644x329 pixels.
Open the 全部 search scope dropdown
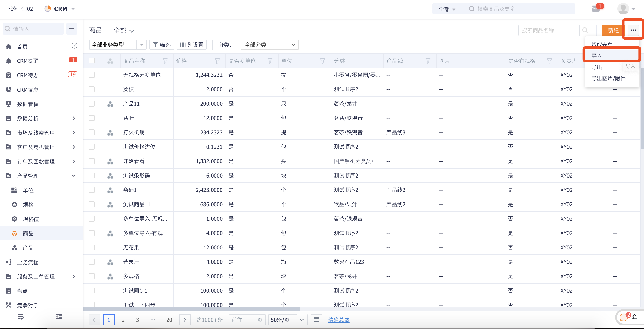point(447,9)
